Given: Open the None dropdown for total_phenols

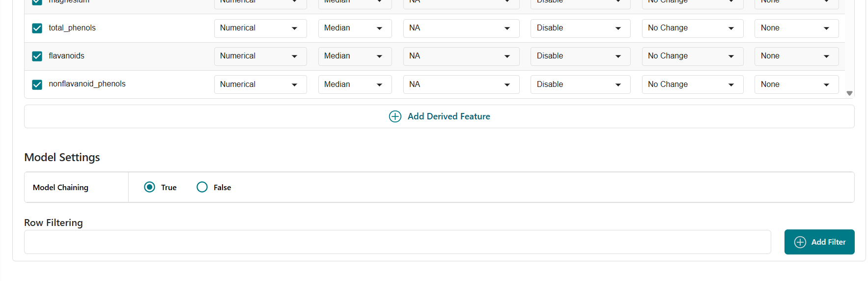Looking at the screenshot, I should 796,28.
